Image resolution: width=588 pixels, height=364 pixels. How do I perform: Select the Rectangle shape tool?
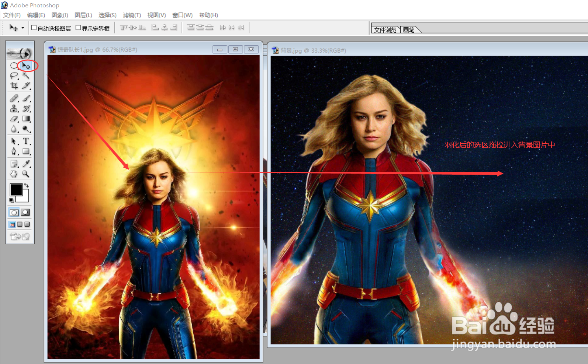tap(26, 151)
